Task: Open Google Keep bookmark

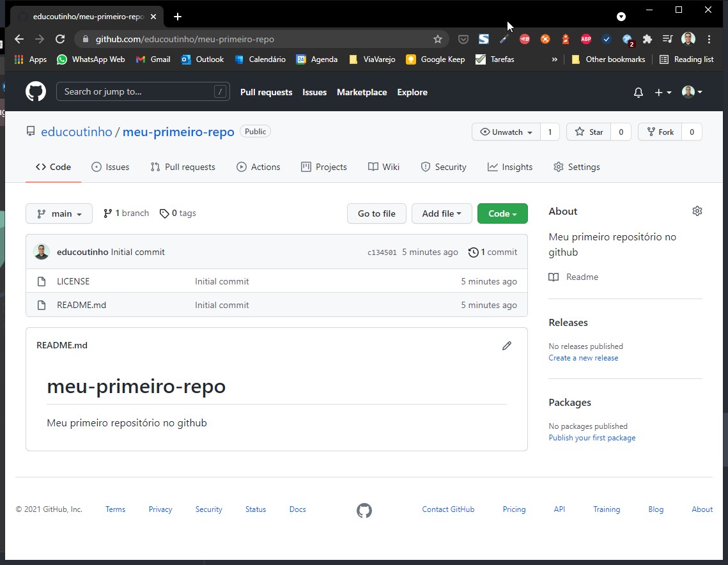Action: point(435,59)
